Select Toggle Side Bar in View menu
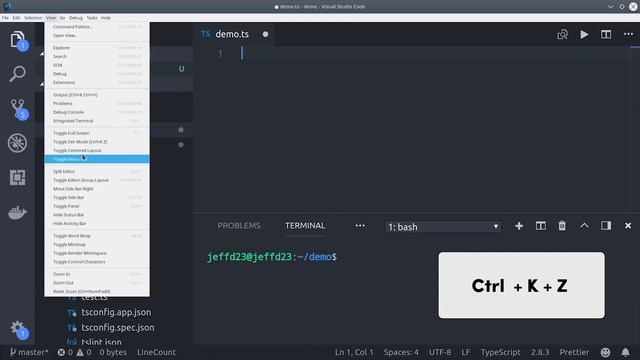The image size is (640, 360). [97, 198]
